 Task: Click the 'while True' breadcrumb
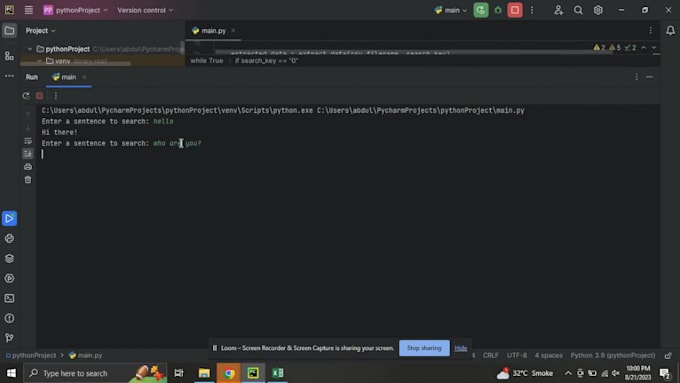coord(206,61)
